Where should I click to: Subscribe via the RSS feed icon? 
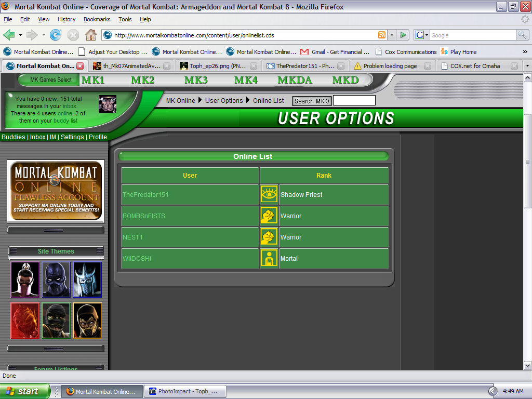coord(382,35)
